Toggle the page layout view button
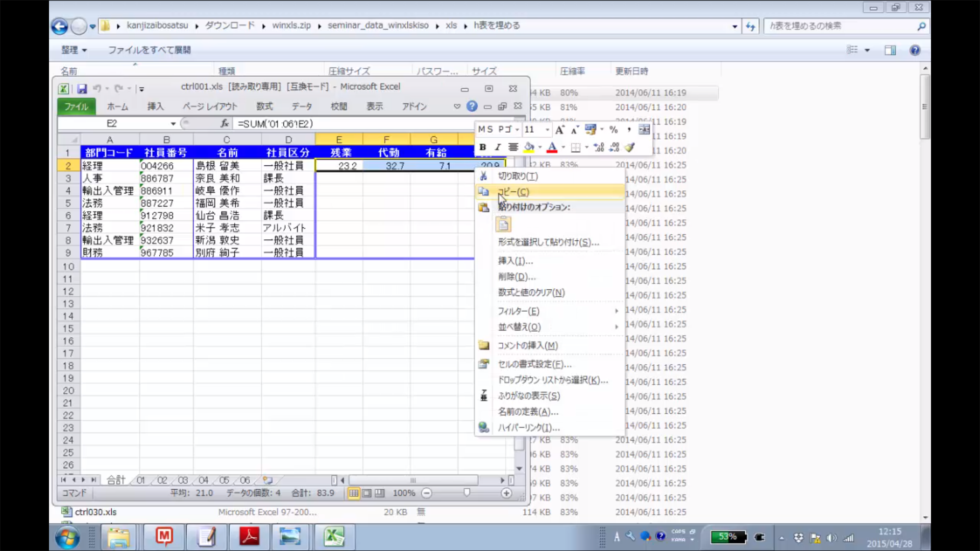This screenshot has width=980, height=551. 366,493
